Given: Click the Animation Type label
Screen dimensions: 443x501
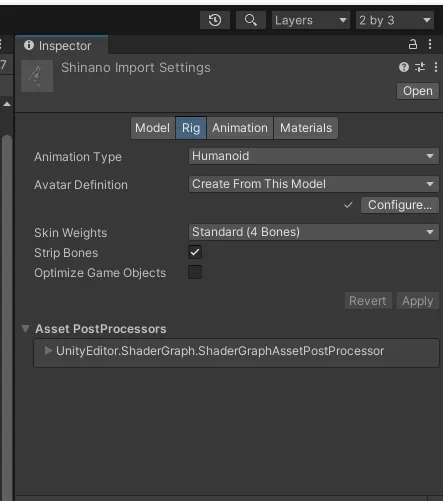Looking at the screenshot, I should pyautogui.click(x=78, y=157).
